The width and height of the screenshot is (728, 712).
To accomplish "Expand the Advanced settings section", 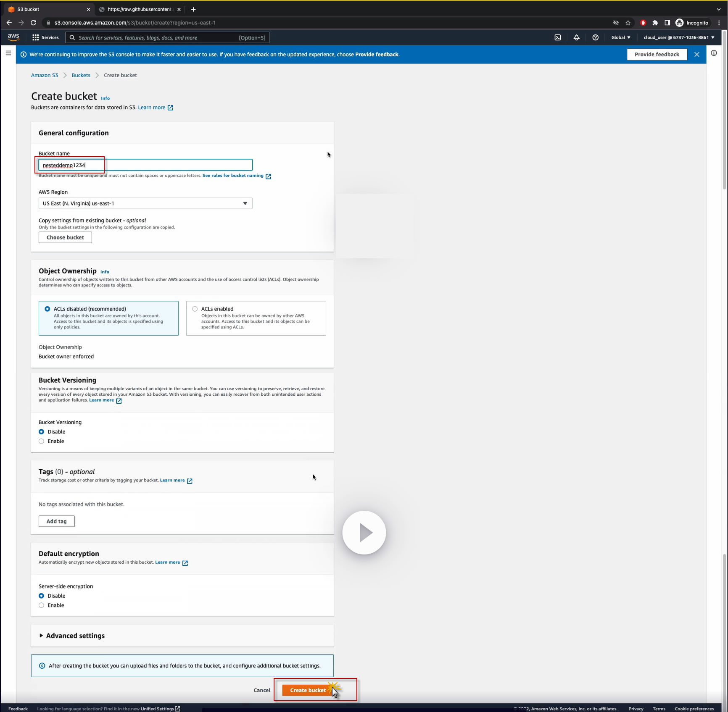I will pos(72,636).
